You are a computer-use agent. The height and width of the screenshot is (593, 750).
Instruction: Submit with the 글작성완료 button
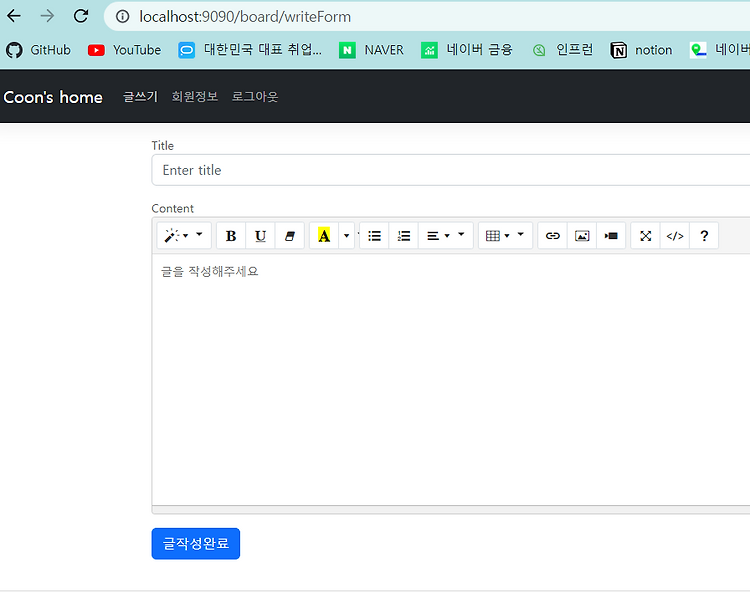pos(196,543)
